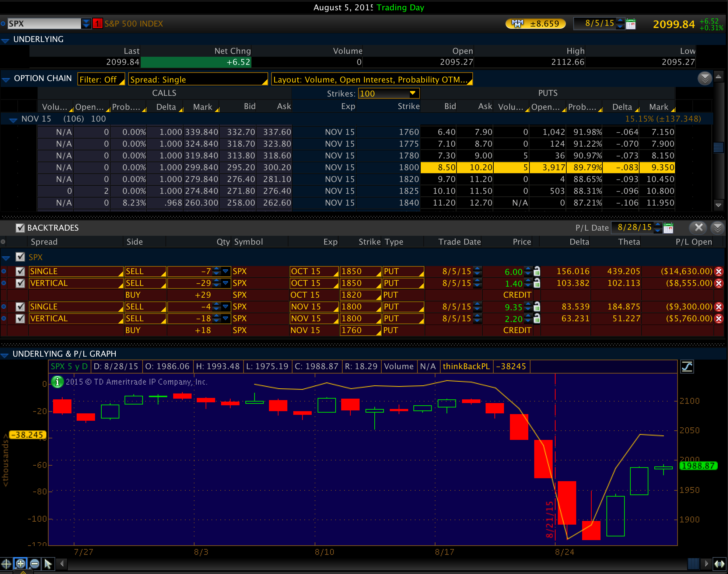Click the red symbol link number indicator

[97, 24]
